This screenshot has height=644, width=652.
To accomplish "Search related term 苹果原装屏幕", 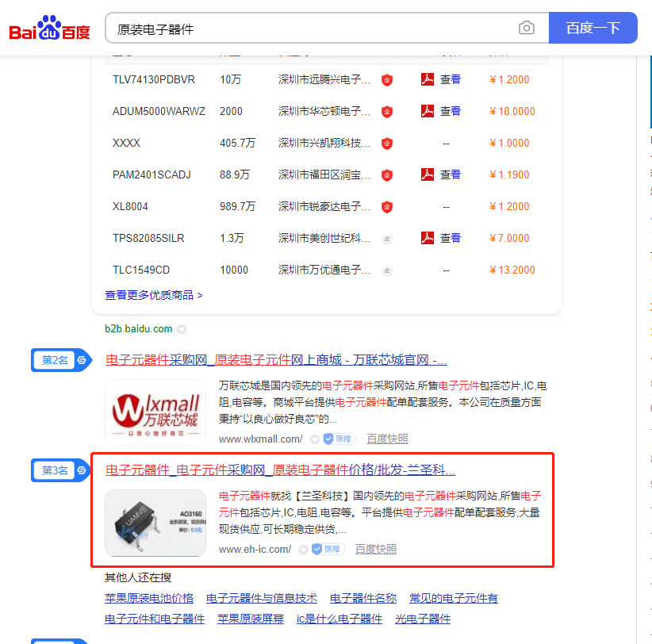I will 251,619.
